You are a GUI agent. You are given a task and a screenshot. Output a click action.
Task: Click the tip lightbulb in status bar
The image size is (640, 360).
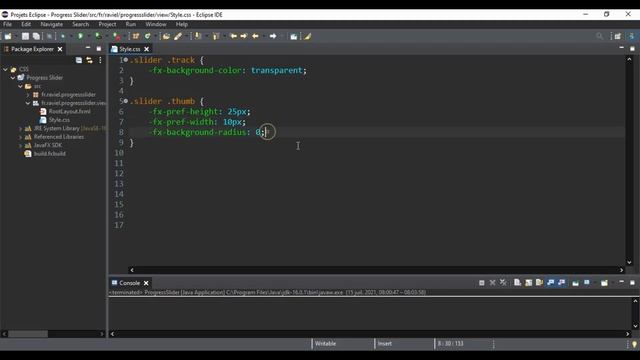[x=634, y=344]
